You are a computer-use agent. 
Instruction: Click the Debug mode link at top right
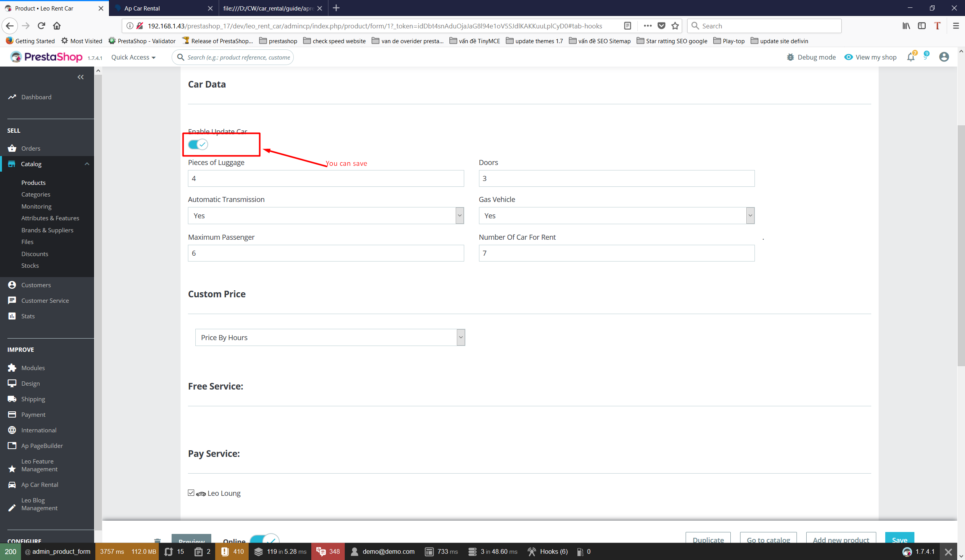[811, 57]
